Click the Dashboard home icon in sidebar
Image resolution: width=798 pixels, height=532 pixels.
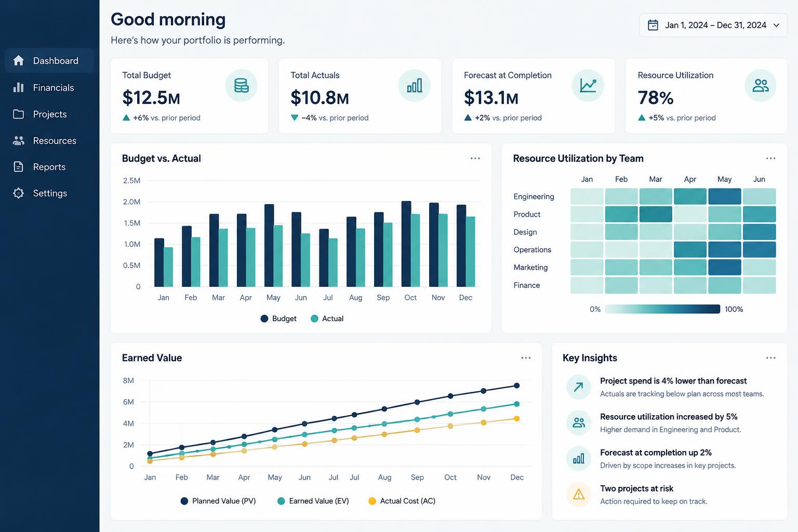[x=19, y=61]
